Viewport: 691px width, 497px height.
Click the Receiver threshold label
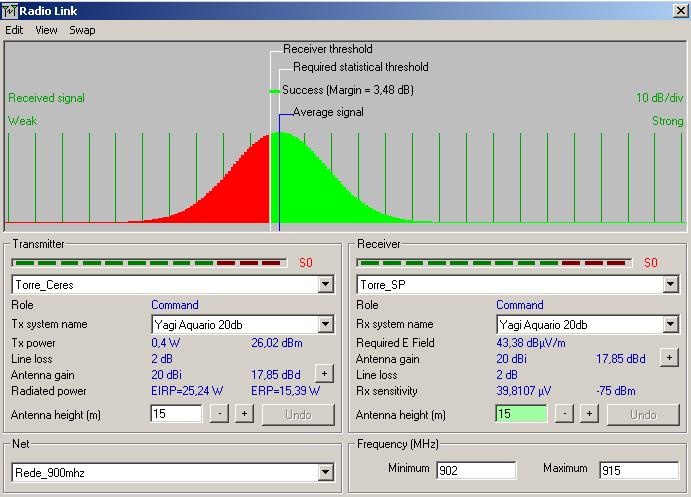tap(328, 49)
